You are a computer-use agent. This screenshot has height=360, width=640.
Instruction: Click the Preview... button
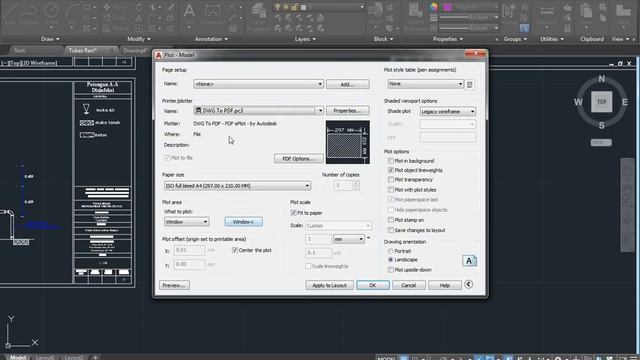174,285
